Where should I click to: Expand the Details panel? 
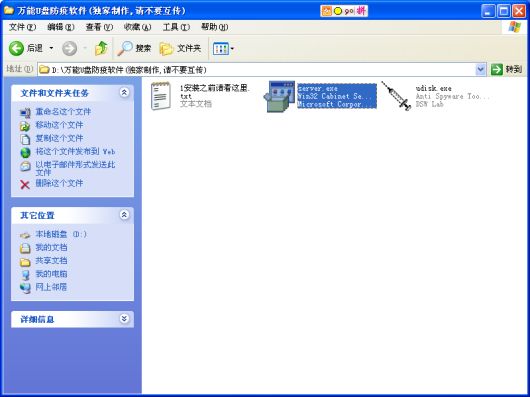[x=124, y=319]
